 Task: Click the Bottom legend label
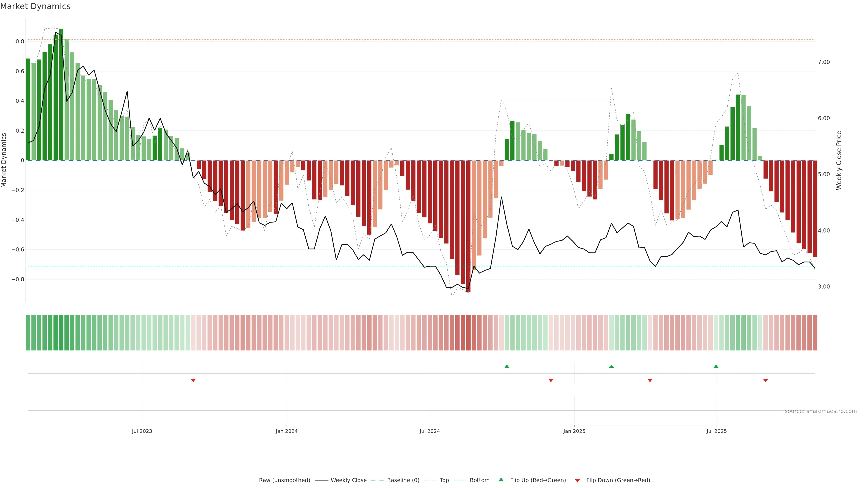coord(479,480)
